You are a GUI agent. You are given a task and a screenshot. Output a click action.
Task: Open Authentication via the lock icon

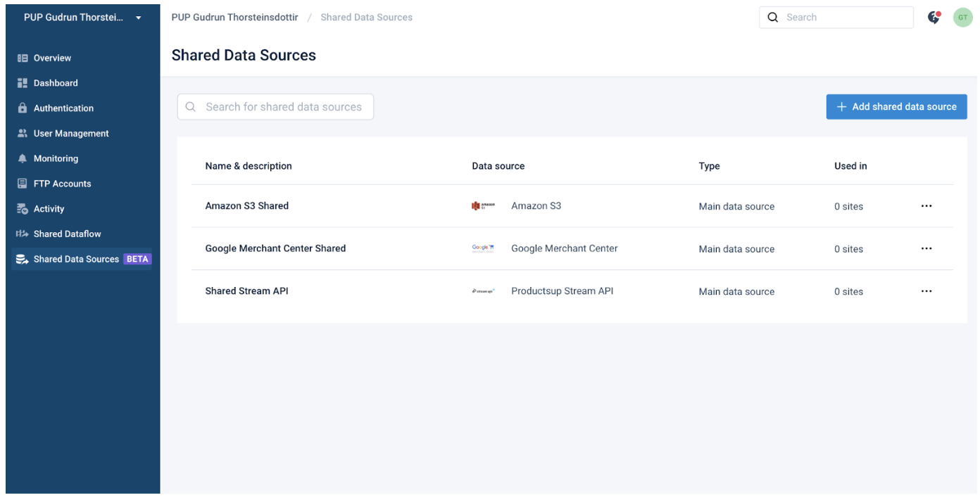point(20,108)
